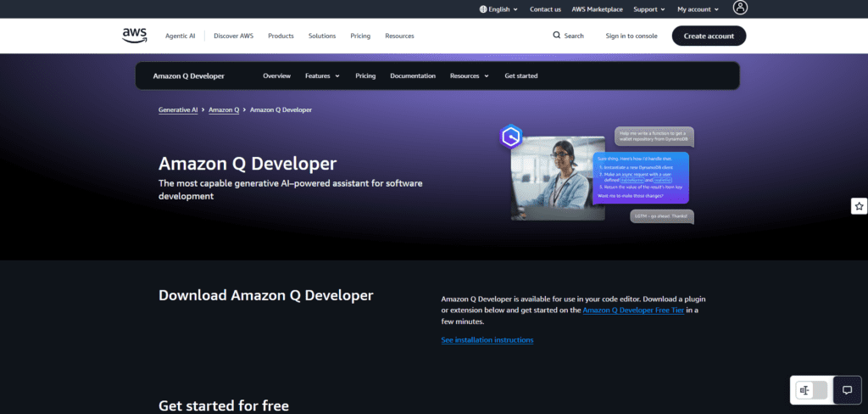
Task: Click Get started in the sub-navigation
Action: point(521,76)
